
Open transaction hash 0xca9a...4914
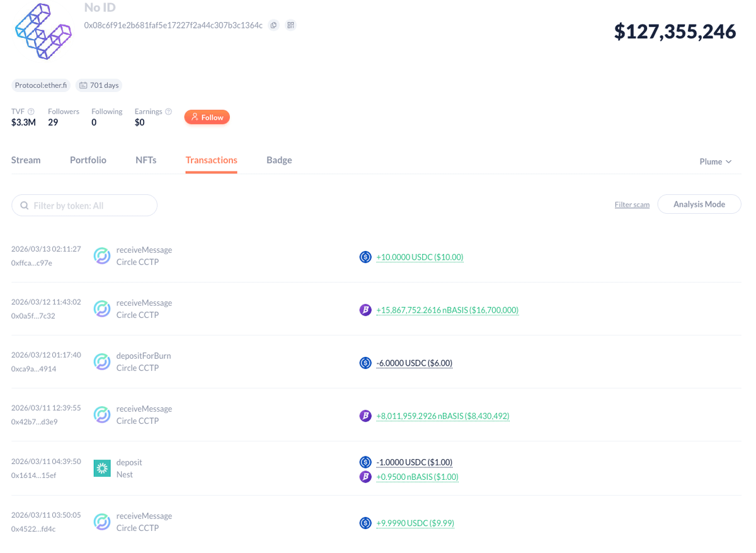click(x=33, y=369)
